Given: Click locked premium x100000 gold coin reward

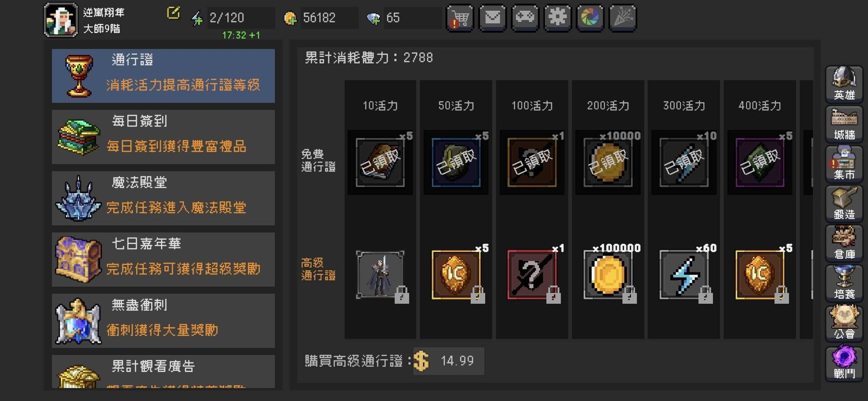Looking at the screenshot, I should [608, 275].
